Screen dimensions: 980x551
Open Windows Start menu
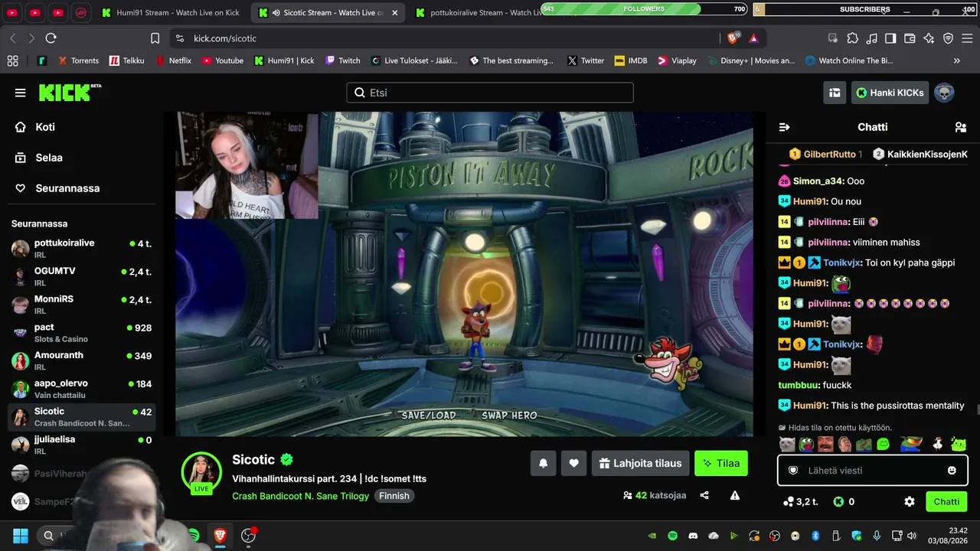click(x=21, y=536)
